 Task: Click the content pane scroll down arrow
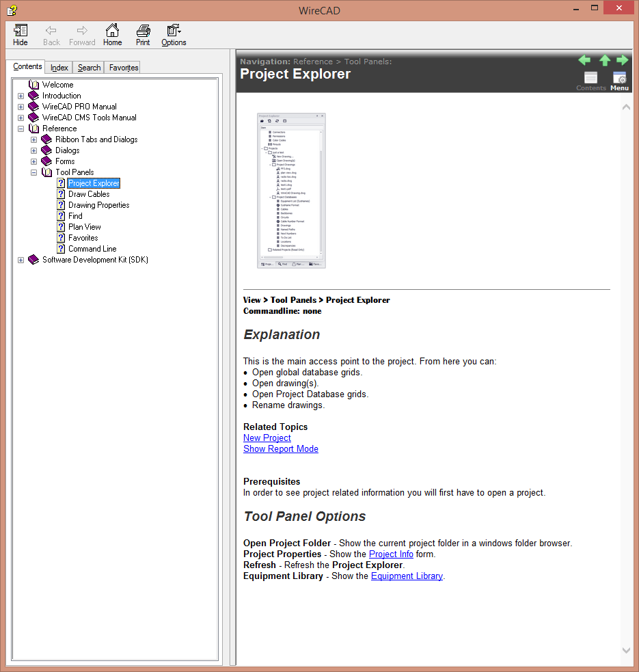pos(626,650)
